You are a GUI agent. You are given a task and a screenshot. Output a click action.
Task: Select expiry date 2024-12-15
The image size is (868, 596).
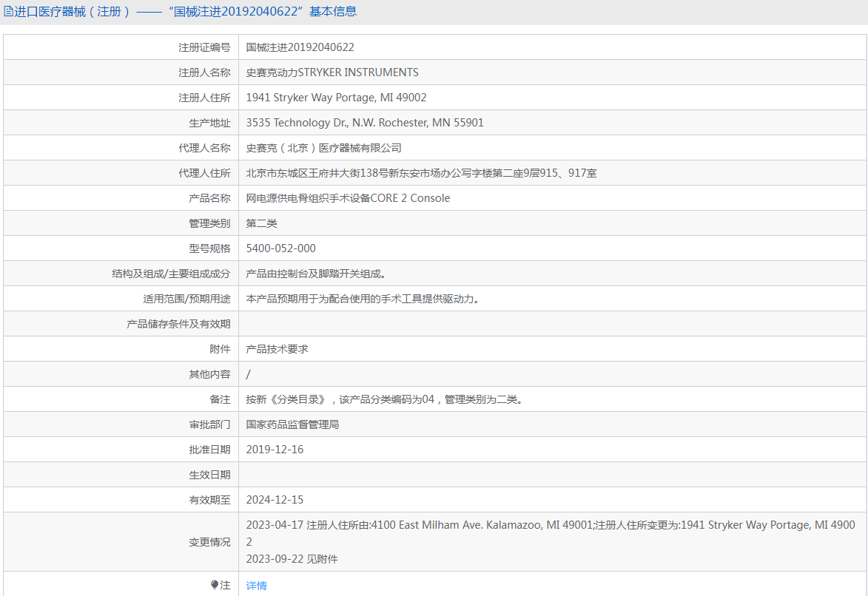click(x=275, y=500)
